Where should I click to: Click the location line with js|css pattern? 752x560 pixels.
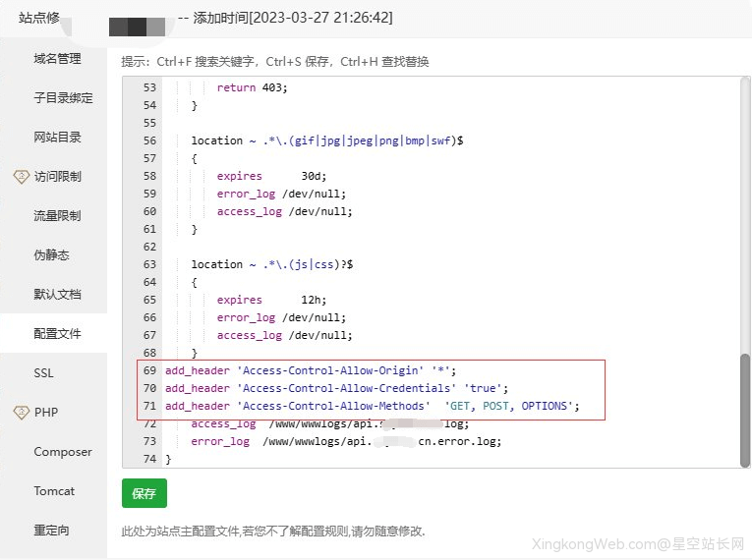(x=272, y=264)
